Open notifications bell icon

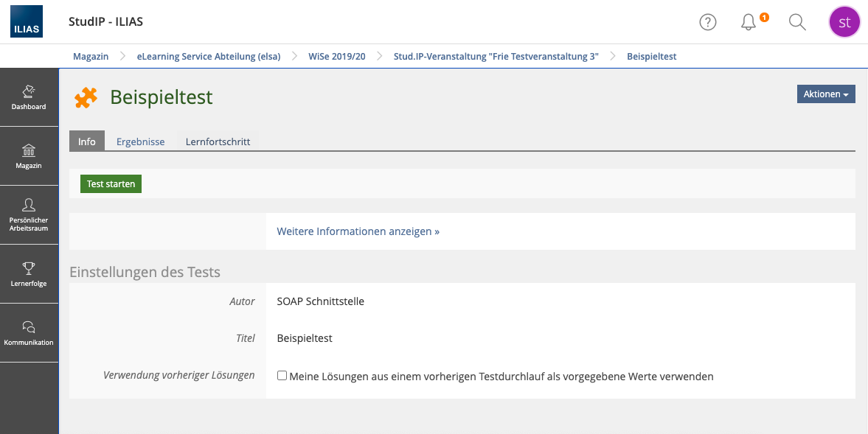point(749,22)
